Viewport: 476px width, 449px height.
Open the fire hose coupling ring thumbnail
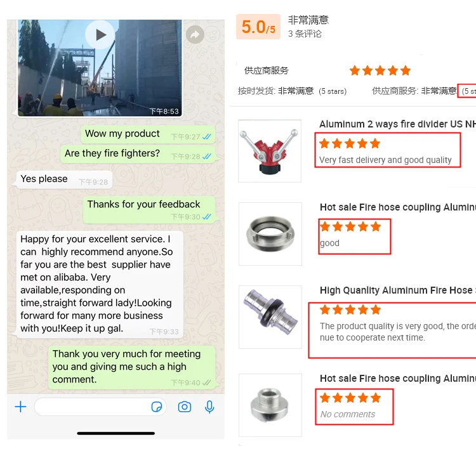[270, 234]
